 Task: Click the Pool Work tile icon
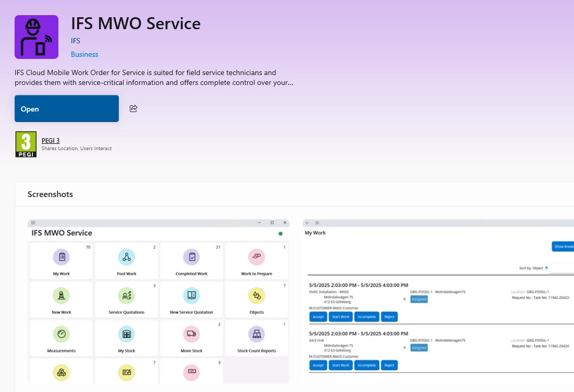click(x=127, y=257)
